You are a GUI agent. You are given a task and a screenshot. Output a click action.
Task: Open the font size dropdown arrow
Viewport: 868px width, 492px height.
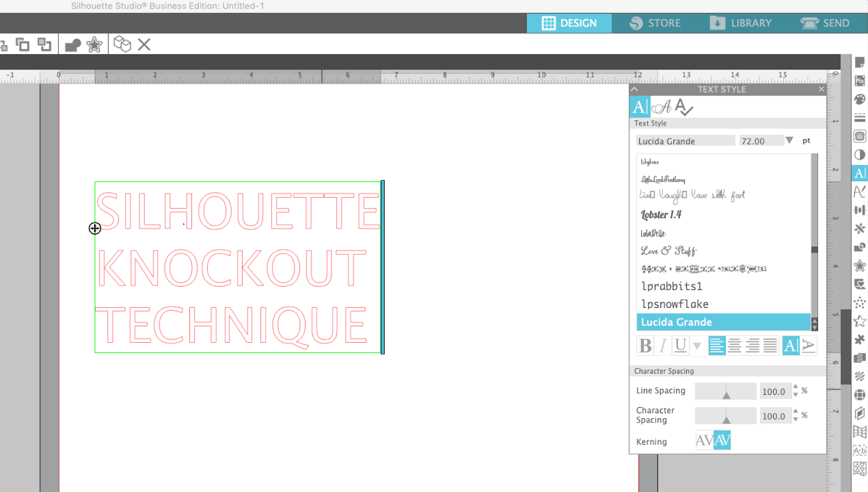pyautogui.click(x=789, y=140)
